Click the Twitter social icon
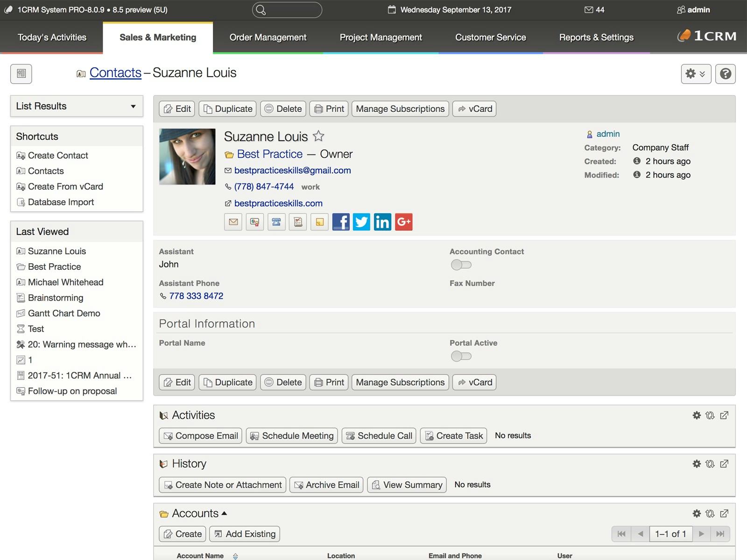The height and width of the screenshot is (560, 747). point(361,222)
